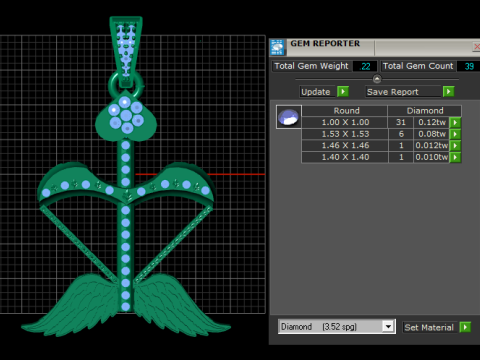
Task: Click the weight cell 0.08tw
Action: pos(432,134)
